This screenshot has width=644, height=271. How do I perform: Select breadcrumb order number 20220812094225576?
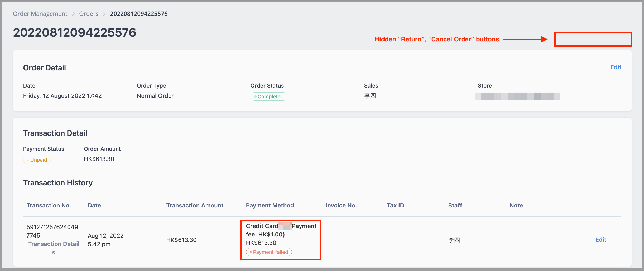tap(139, 14)
